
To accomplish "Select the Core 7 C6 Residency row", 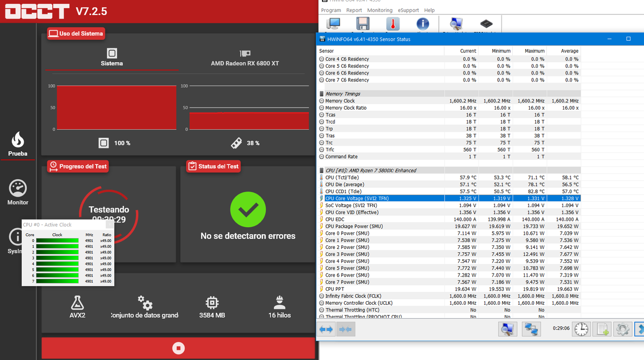I will coord(449,80).
